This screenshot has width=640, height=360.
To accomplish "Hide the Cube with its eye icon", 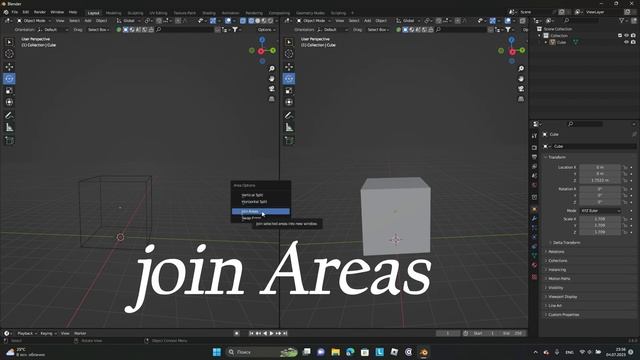I will click(627, 42).
